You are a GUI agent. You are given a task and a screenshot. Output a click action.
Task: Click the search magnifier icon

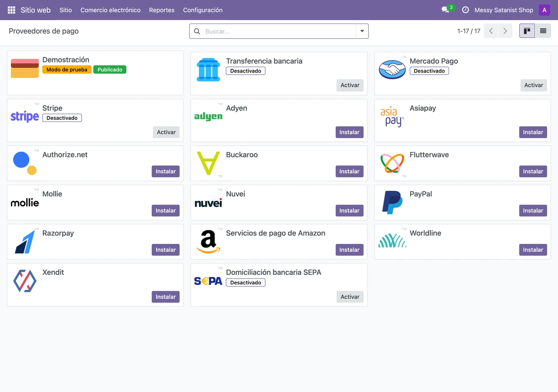click(197, 31)
